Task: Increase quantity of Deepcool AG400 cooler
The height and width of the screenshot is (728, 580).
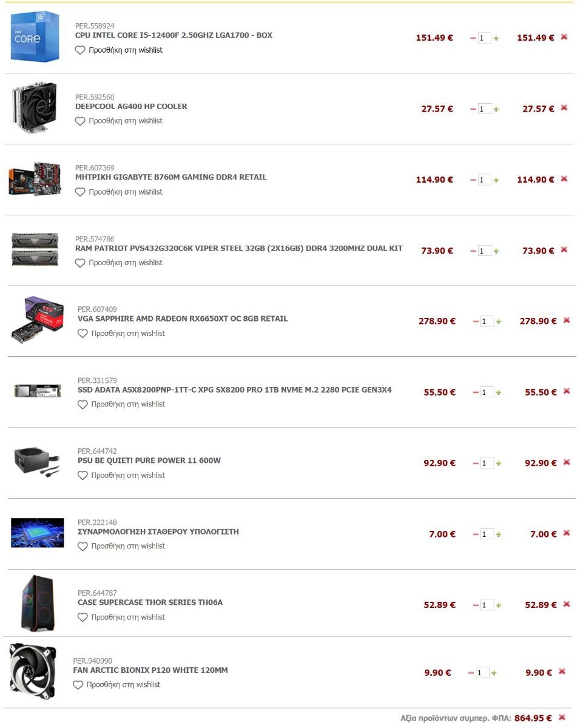Action: pyautogui.click(x=496, y=109)
